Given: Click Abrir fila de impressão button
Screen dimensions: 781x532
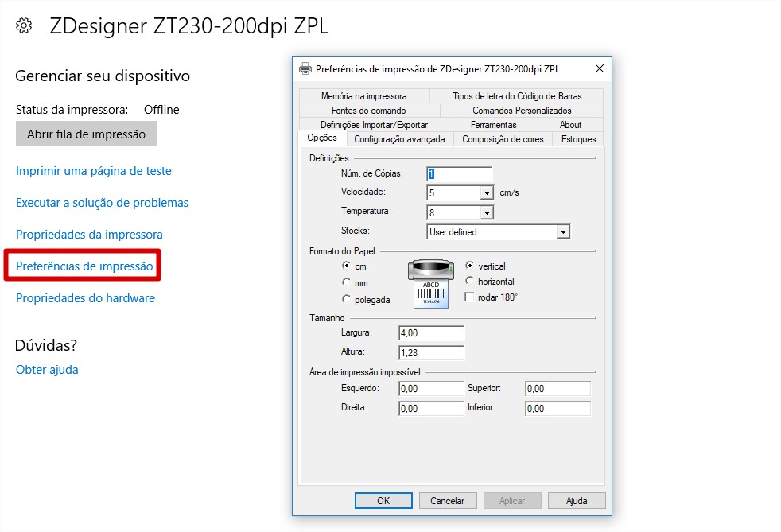Looking at the screenshot, I should pos(87,134).
